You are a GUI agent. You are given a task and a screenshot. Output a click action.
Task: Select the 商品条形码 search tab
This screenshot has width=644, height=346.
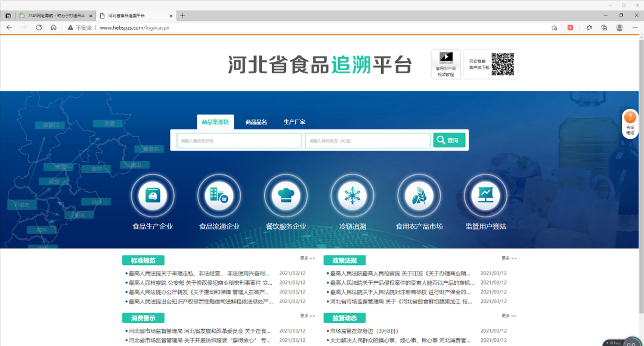coord(215,122)
